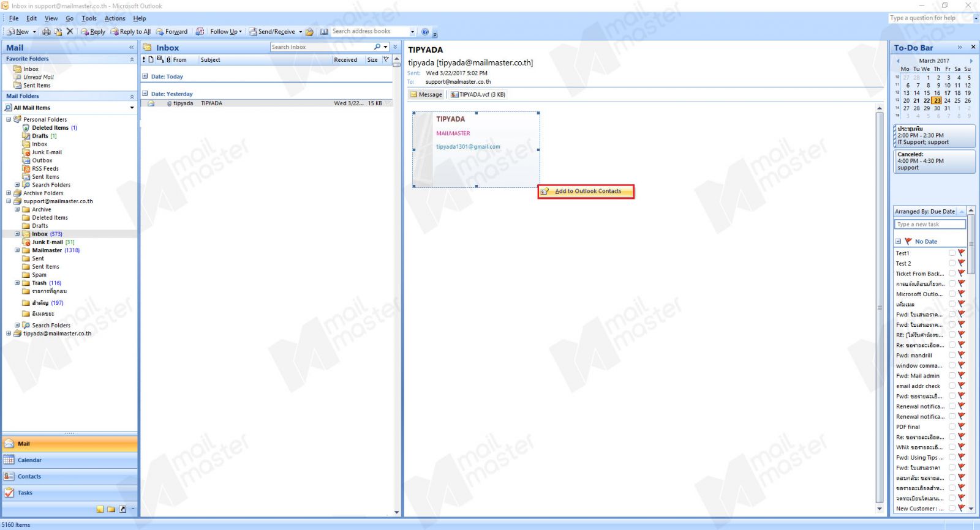
Task: Click the Search Inbox field
Action: [x=322, y=47]
